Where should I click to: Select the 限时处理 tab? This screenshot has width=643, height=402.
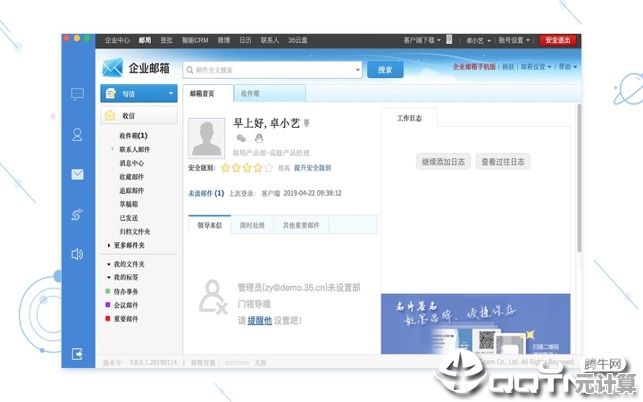point(252,226)
